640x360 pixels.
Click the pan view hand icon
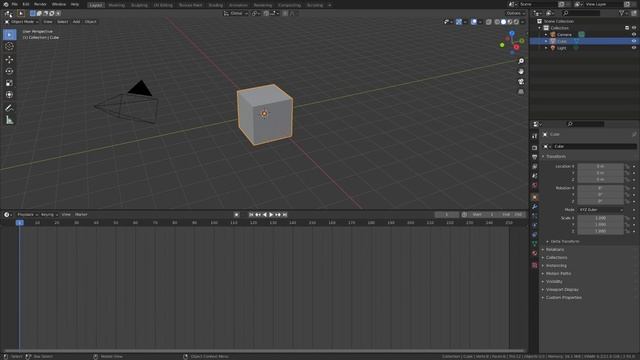[521, 71]
